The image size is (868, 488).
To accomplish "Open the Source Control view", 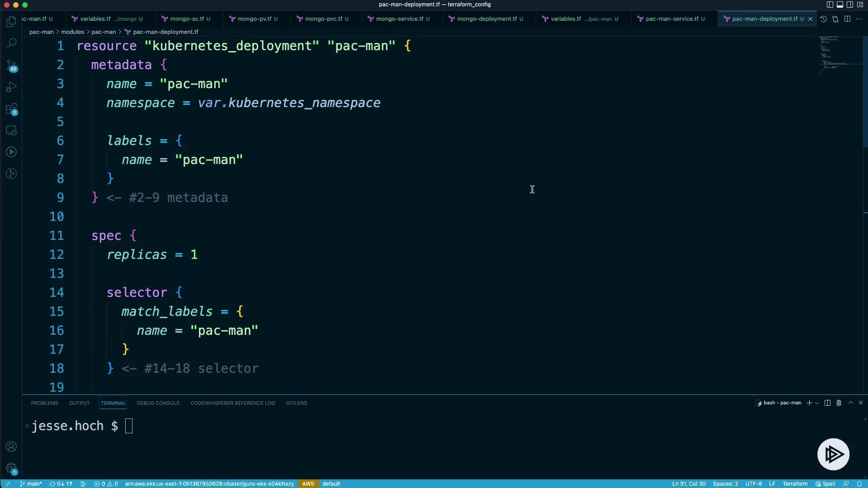I will click(11, 66).
